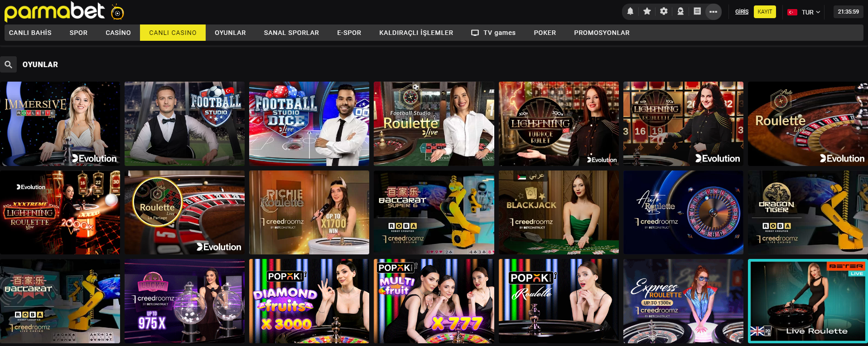Open Richie Roulette creedroomz tile

pos(309,212)
